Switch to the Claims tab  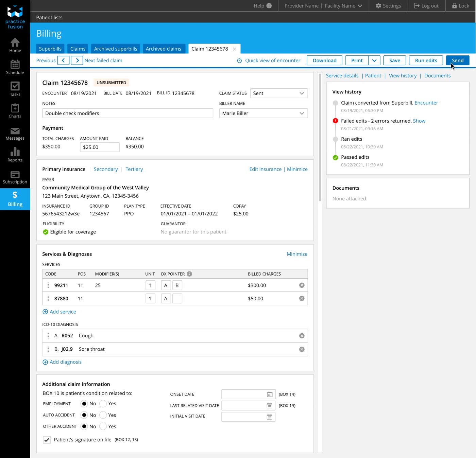tap(78, 49)
